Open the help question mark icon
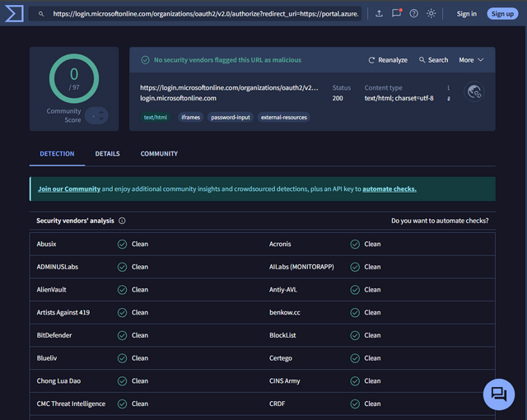This screenshot has height=420, width=527. coord(413,13)
